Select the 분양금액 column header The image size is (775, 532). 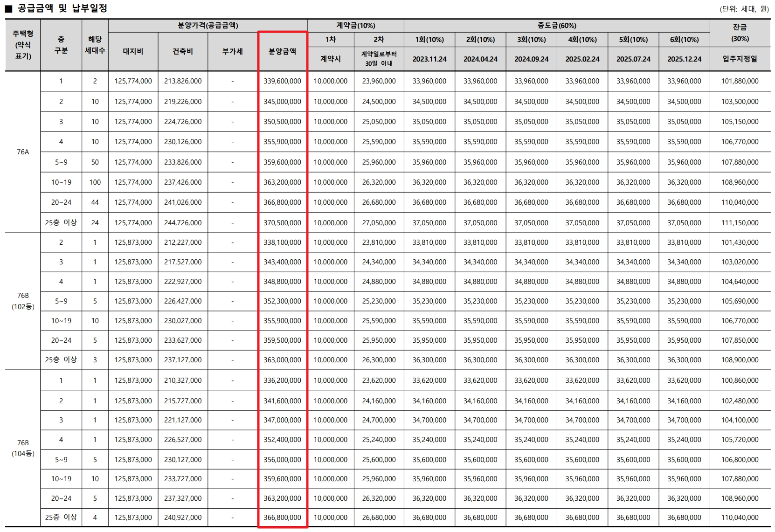[x=282, y=51]
